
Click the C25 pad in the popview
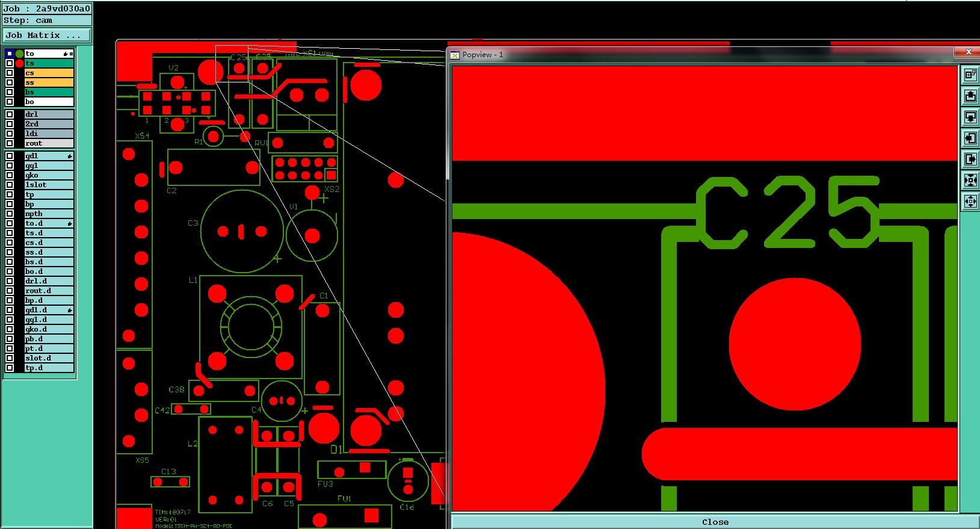(795, 344)
